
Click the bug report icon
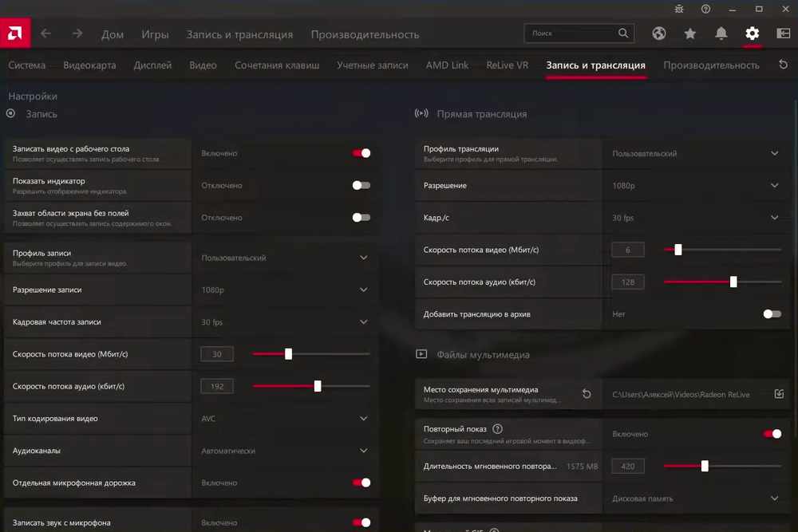(x=679, y=9)
